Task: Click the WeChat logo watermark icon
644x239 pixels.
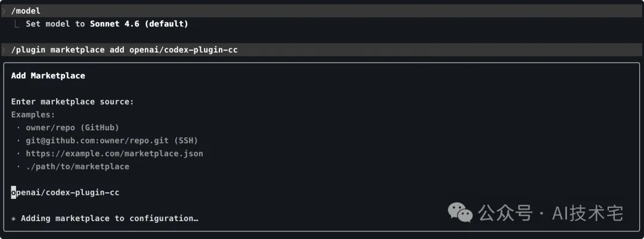Action: pos(460,212)
